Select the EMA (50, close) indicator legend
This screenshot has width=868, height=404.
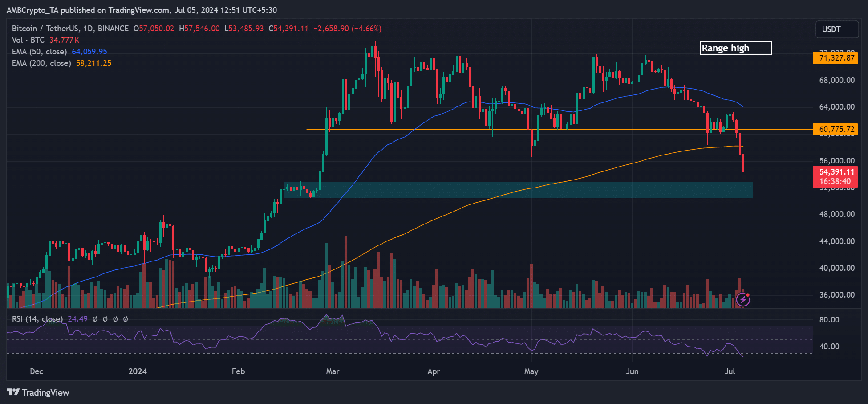39,52
